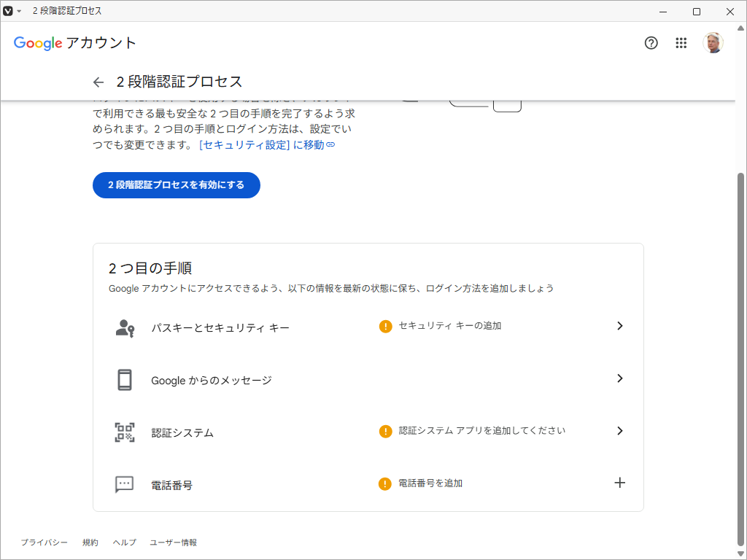Viewport: 747px width, 560px height.
Task: Click 2段階認証プロセスを有効にする button
Action: (177, 185)
